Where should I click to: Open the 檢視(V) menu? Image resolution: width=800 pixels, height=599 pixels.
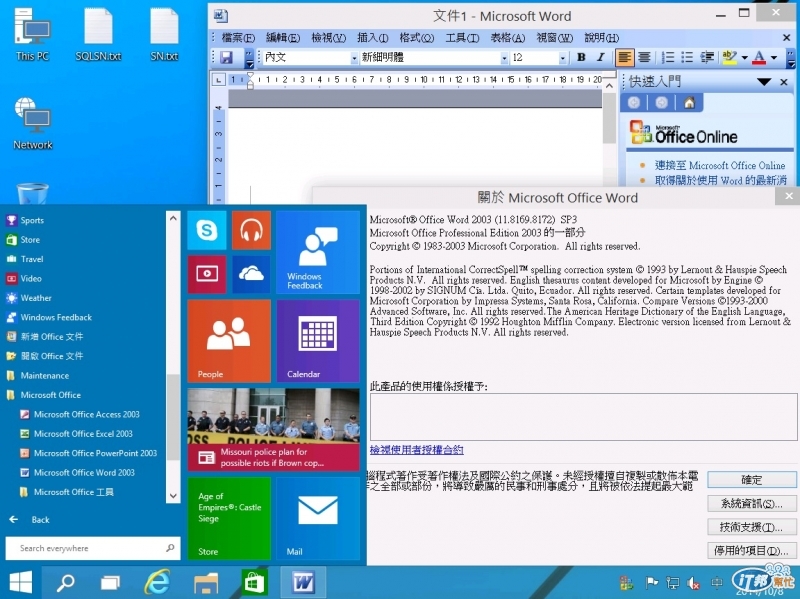[x=328, y=38]
